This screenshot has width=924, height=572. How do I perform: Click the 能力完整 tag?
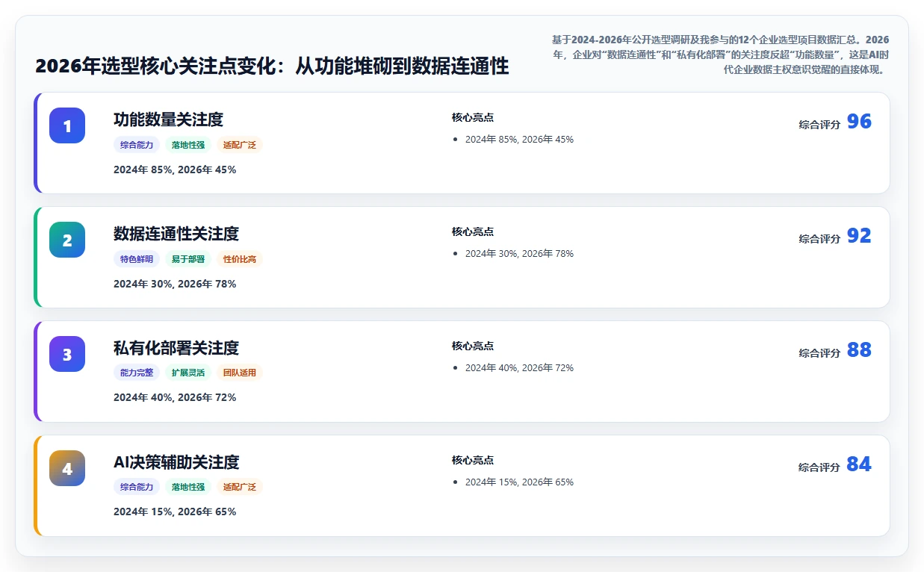tap(137, 373)
